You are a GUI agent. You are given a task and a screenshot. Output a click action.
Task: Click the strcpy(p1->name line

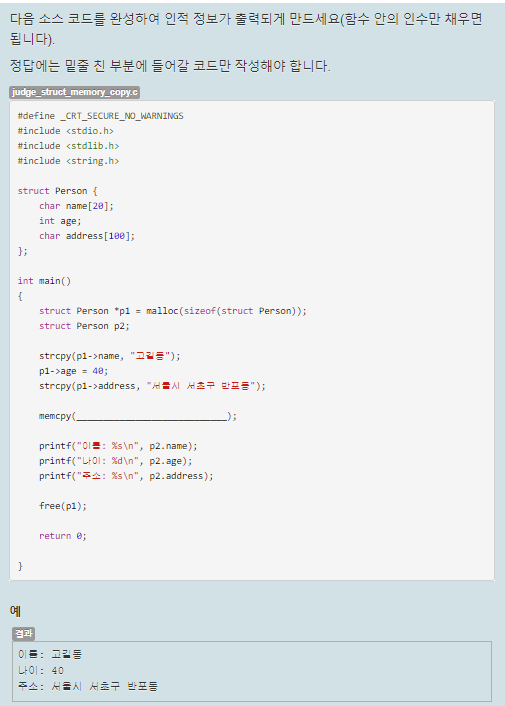click(x=109, y=356)
